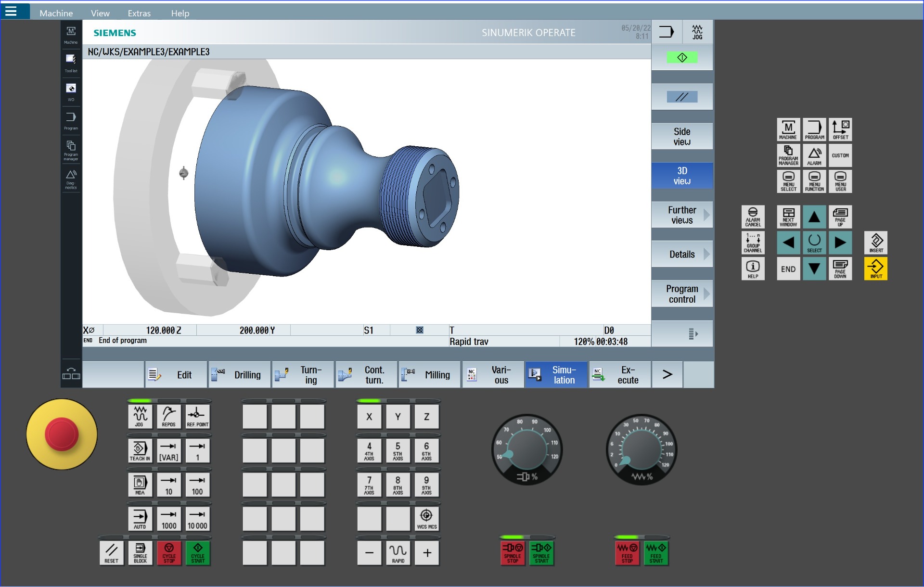Click the minus direction key
This screenshot has height=587, width=924.
tap(369, 553)
